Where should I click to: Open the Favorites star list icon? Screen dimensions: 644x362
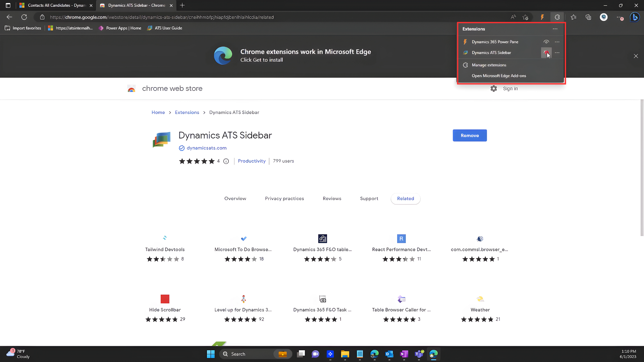pos(574,17)
